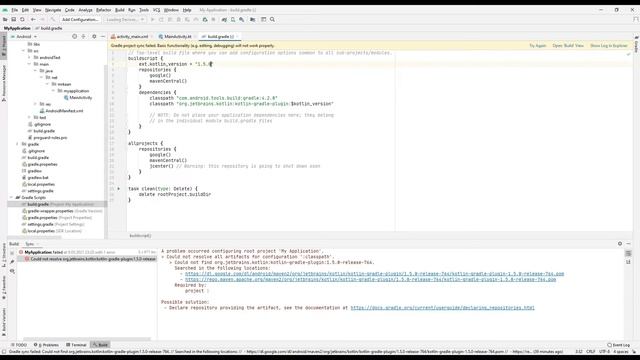The height and width of the screenshot is (360, 640).
Task: Click the Open 'Build' View link
Action: (x=568, y=46)
